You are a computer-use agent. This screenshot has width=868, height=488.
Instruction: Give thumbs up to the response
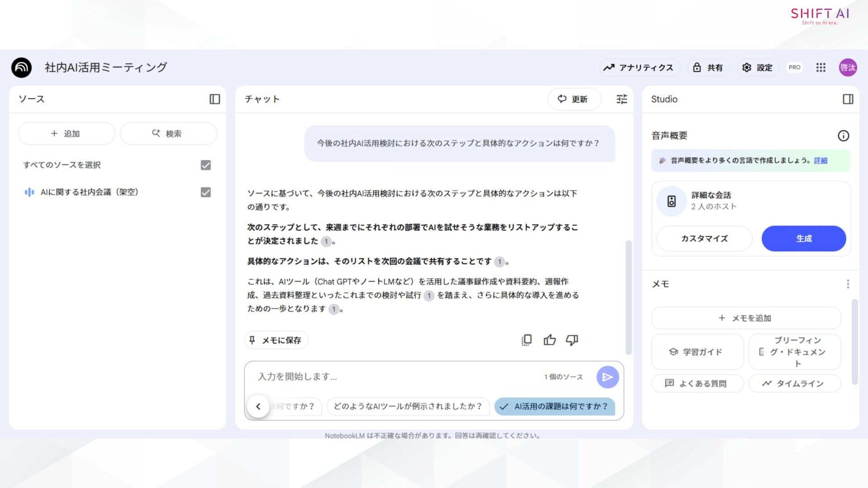(550, 340)
